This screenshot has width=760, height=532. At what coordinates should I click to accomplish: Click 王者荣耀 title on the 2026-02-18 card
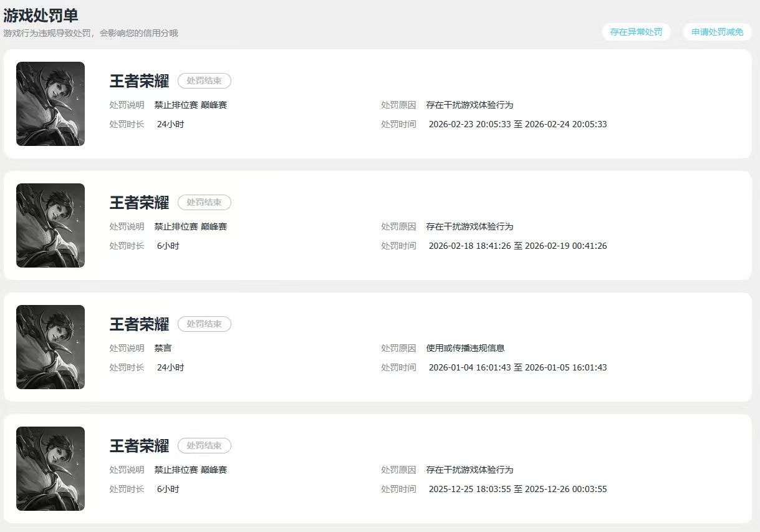pyautogui.click(x=139, y=203)
